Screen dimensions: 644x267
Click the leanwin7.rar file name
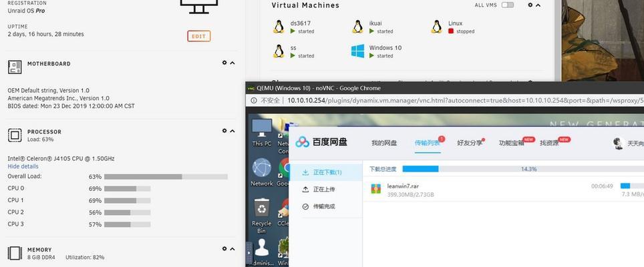403,186
